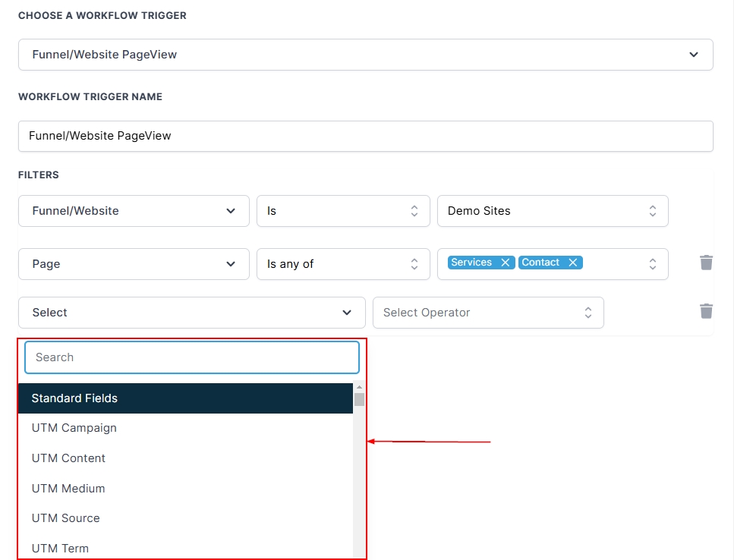The height and width of the screenshot is (560, 734).
Task: Remove the Contact tag
Action: (x=573, y=263)
